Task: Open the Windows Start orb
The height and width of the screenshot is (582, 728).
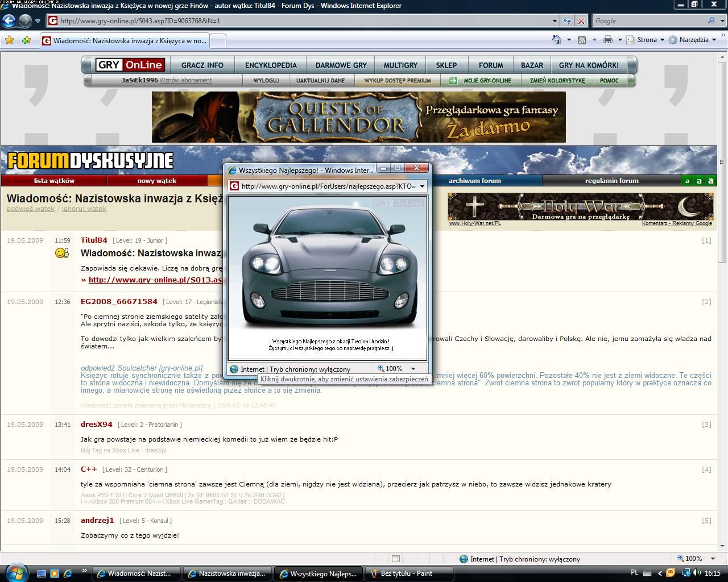Action: [x=16, y=572]
